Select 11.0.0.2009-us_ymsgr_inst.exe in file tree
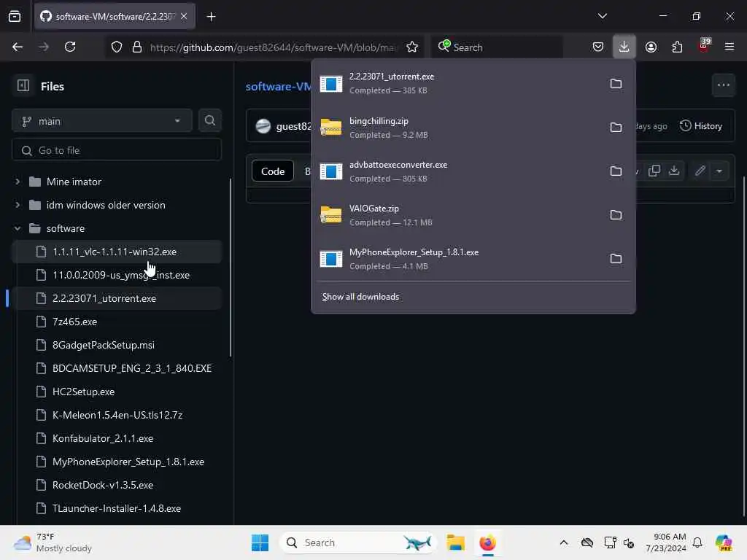Screen dimensions: 747x560 click(x=117, y=275)
